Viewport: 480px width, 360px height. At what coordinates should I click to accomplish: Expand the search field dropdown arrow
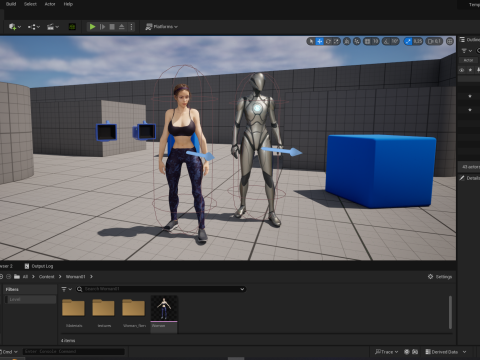[x=242, y=289]
